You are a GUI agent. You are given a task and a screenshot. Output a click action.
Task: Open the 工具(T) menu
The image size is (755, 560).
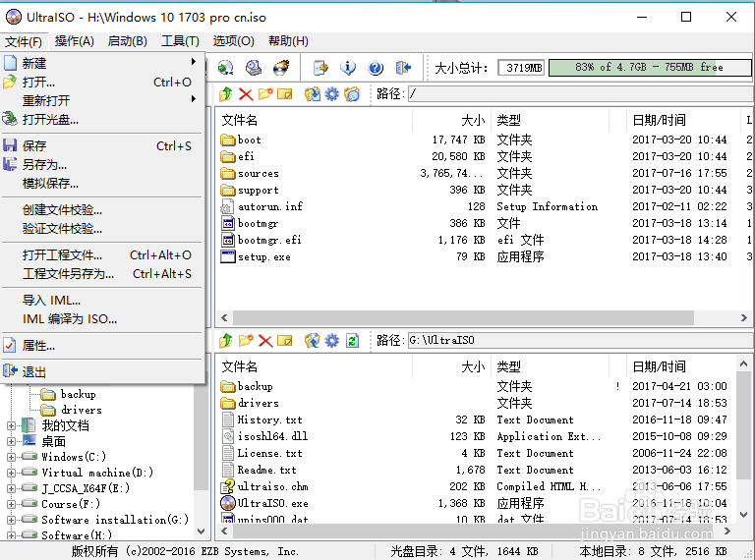(x=180, y=41)
